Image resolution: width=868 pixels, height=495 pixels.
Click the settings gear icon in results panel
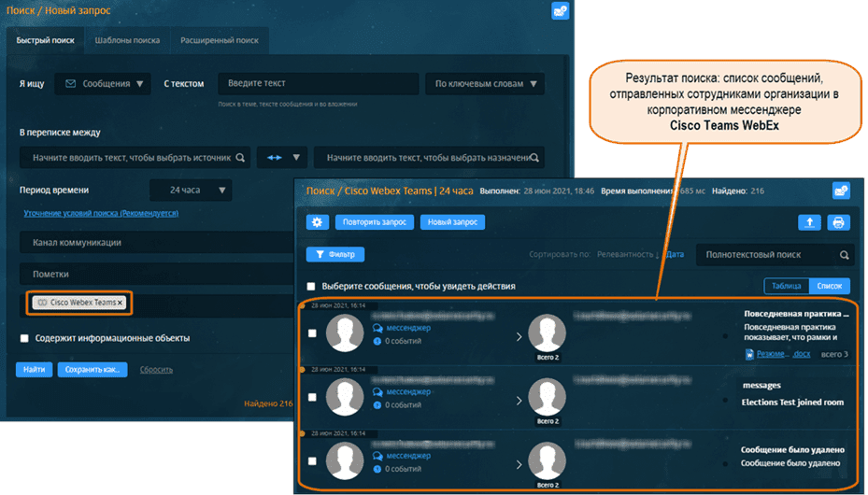point(318,222)
